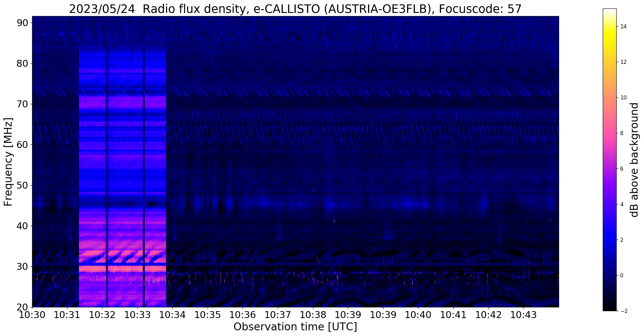
Task: Click the 60 MHz frequency axis tick
Action: coord(22,145)
